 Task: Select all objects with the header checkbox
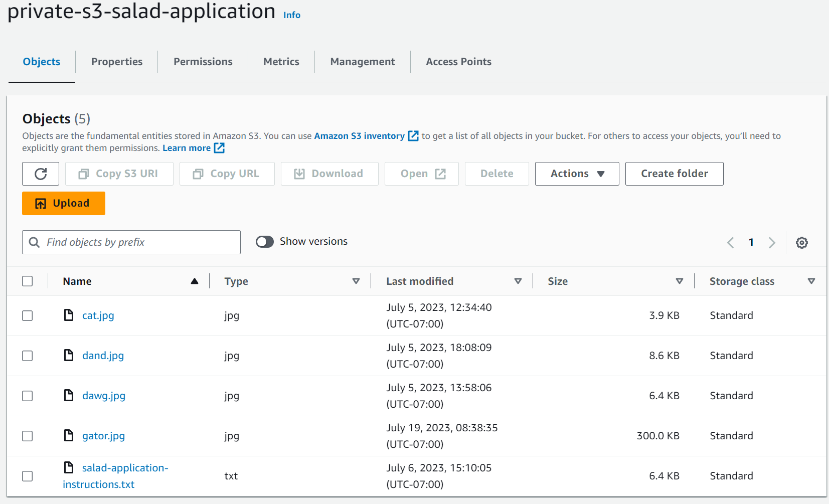pos(28,281)
